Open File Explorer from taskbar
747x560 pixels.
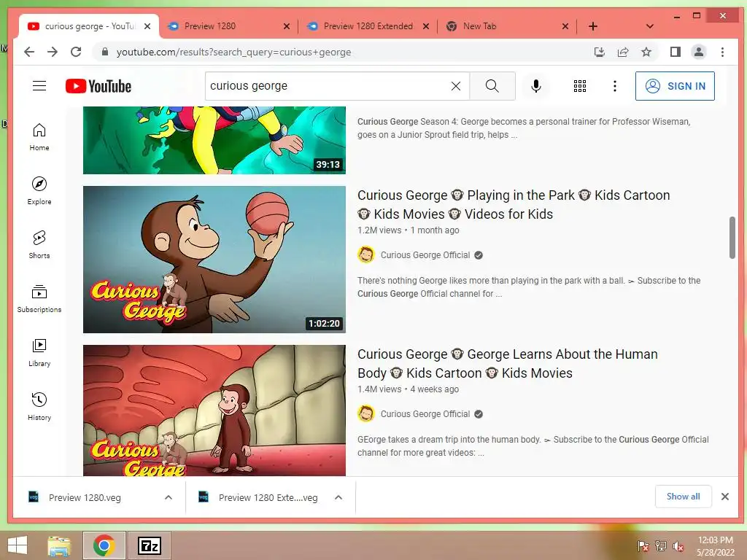tap(59, 545)
